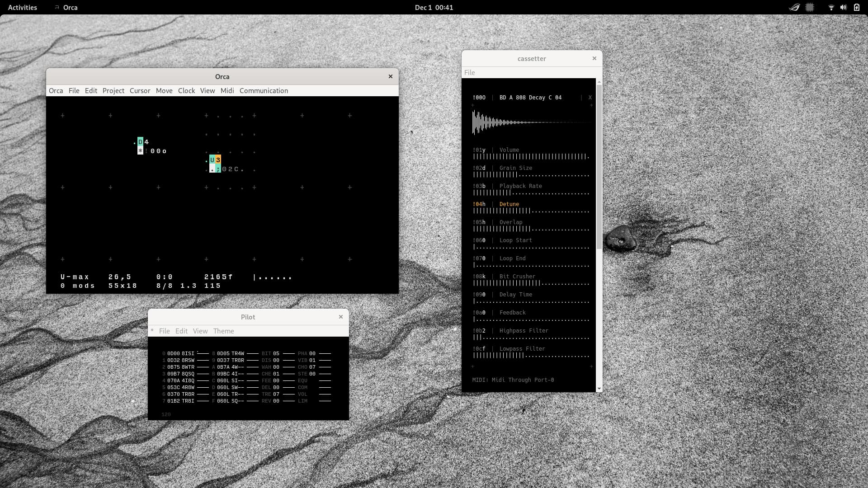The image size is (868, 488).
Task: Open the View menu in Pilot window
Action: pyautogui.click(x=200, y=331)
